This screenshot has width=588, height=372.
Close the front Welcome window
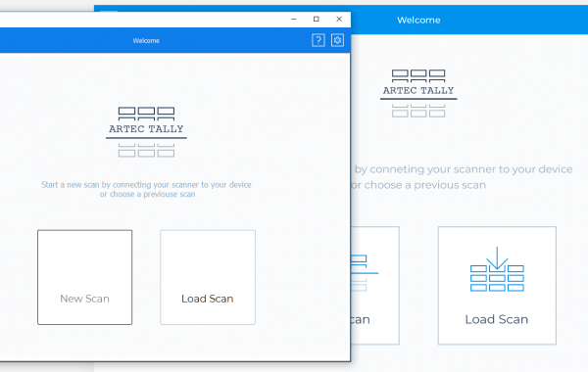[339, 20]
